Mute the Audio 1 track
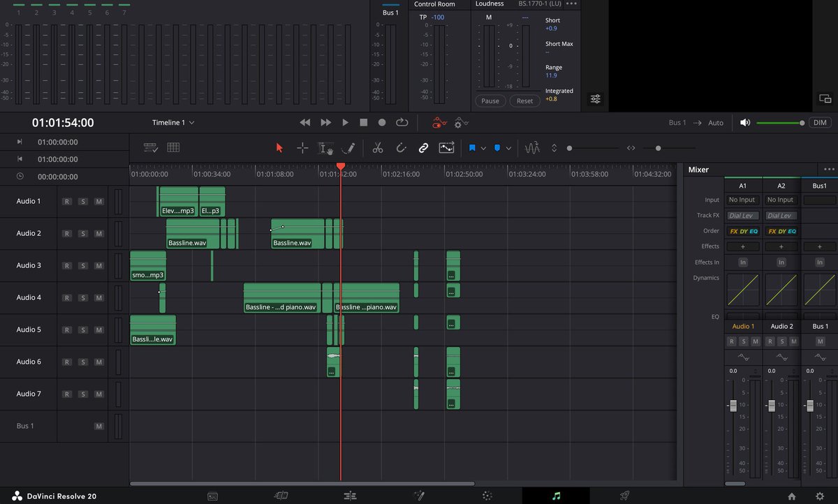 (x=98, y=202)
